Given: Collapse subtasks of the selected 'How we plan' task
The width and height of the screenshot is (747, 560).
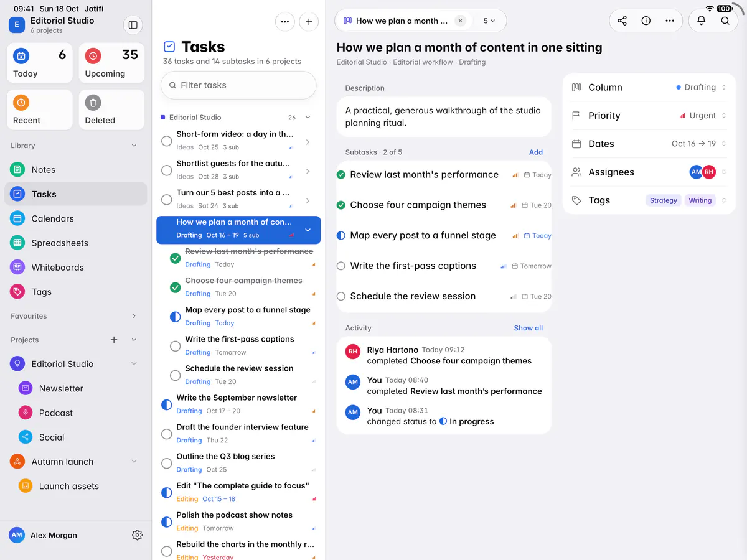Looking at the screenshot, I should point(308,230).
